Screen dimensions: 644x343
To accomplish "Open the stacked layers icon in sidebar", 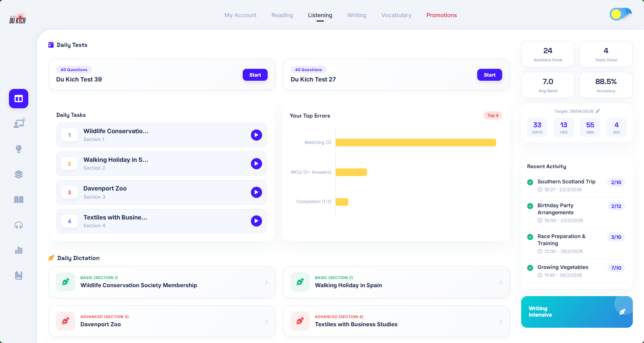I will click(x=19, y=174).
